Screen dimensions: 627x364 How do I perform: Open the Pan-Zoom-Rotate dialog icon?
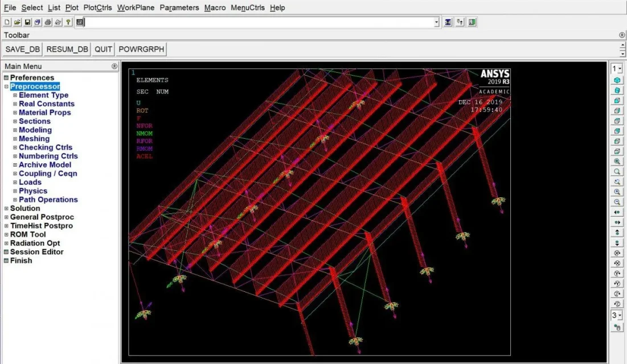[x=38, y=22]
